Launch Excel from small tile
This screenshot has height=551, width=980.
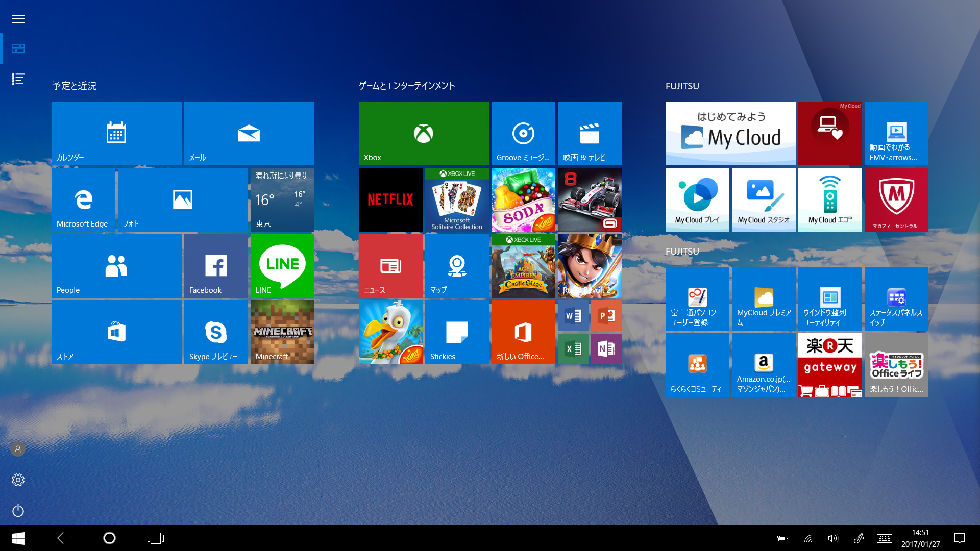click(573, 349)
